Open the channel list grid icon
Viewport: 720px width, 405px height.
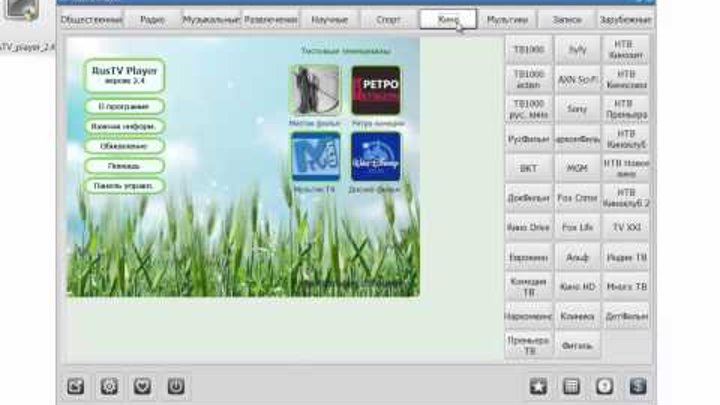tap(571, 386)
